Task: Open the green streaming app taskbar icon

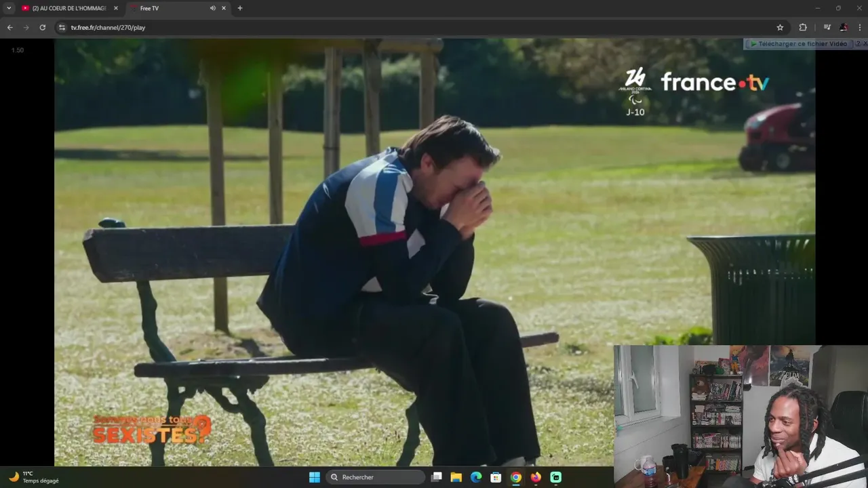Action: [x=556, y=477]
